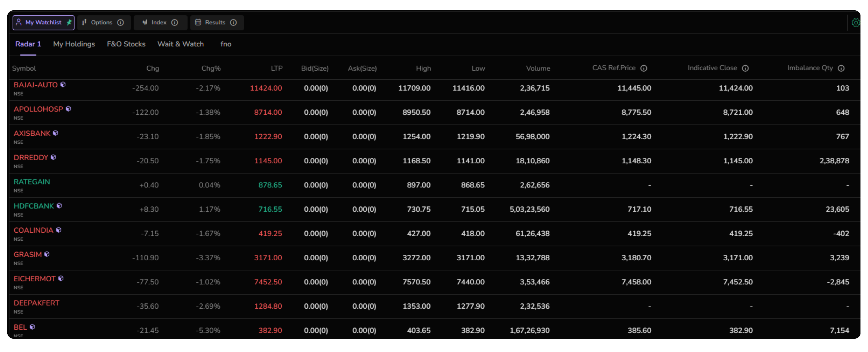Click the low value 418.00
This screenshot has width=868, height=352.
473,234
